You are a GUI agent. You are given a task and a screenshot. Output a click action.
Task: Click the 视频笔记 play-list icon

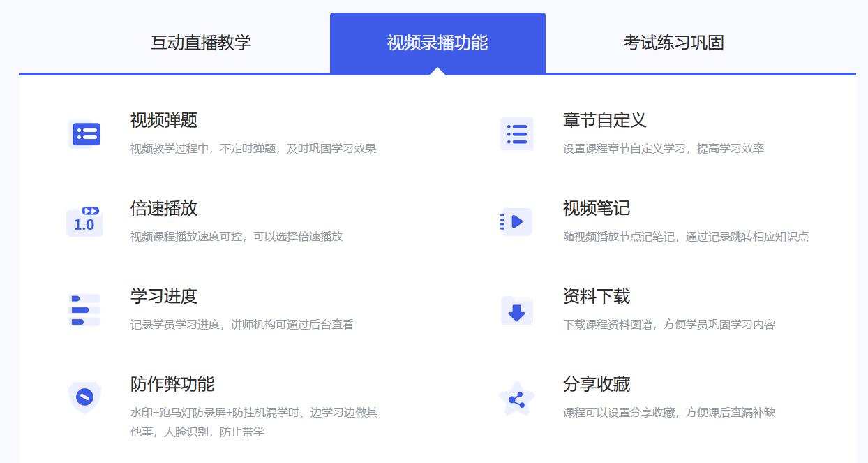[516, 221]
